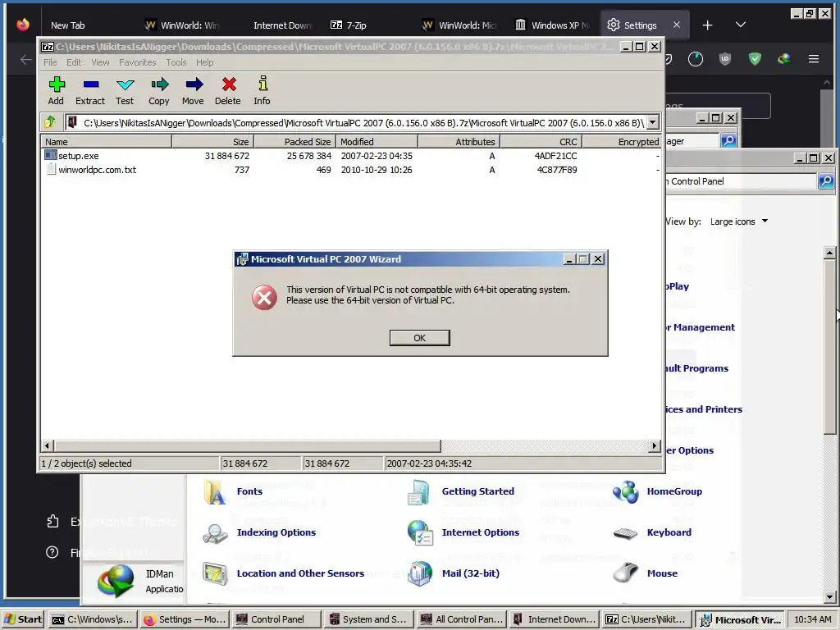Open Firefox hamburger application menu
The image size is (840, 630).
coord(813,59)
